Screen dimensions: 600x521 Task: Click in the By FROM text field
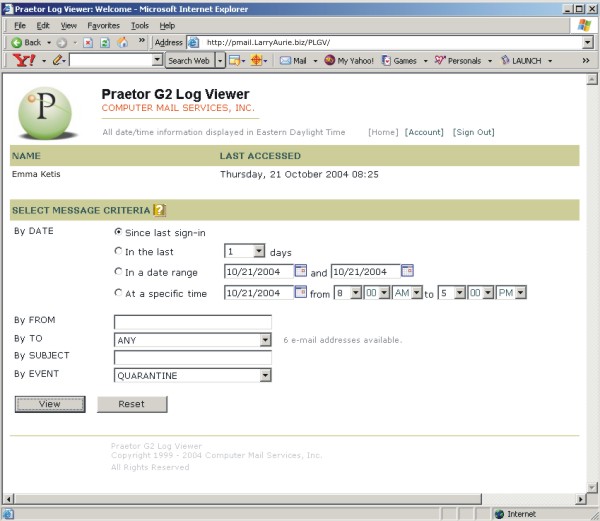click(x=192, y=322)
